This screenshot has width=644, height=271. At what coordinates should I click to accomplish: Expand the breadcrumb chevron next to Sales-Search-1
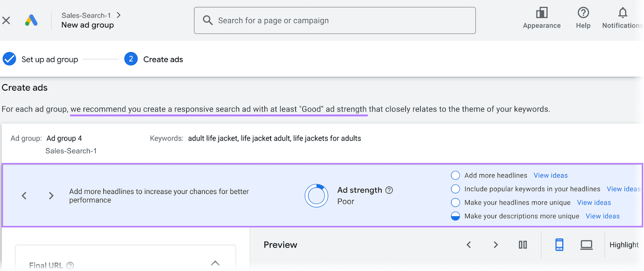coord(118,15)
